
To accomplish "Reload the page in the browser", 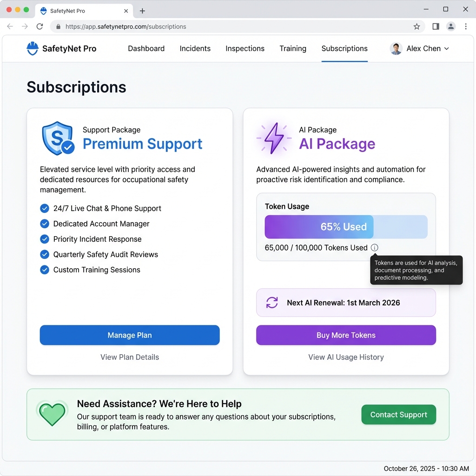I will 40,26.
